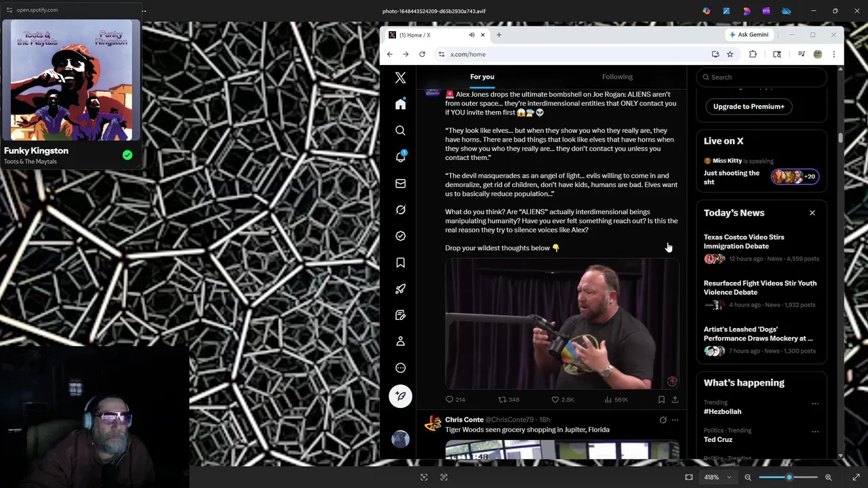The image size is (868, 488).
Task: Reply to the Alex Jones post
Action: point(455,400)
